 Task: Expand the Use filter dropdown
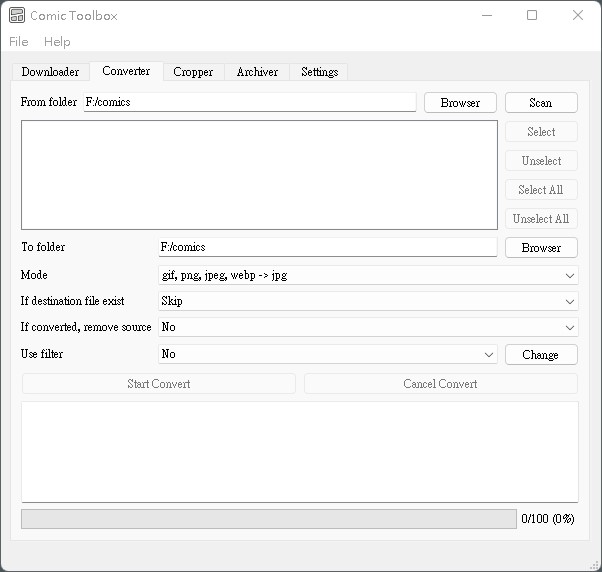pos(328,354)
